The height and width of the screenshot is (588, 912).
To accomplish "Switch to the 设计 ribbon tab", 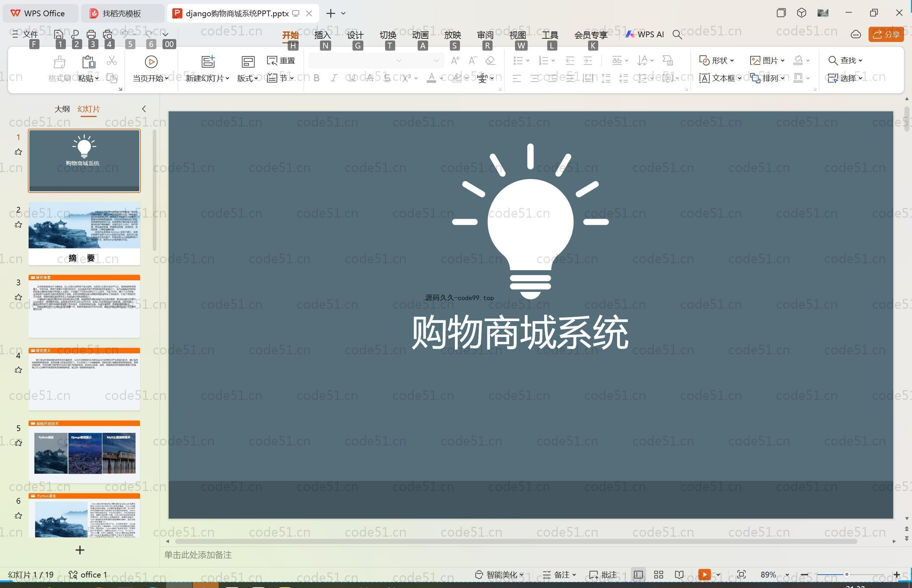I will 355,35.
